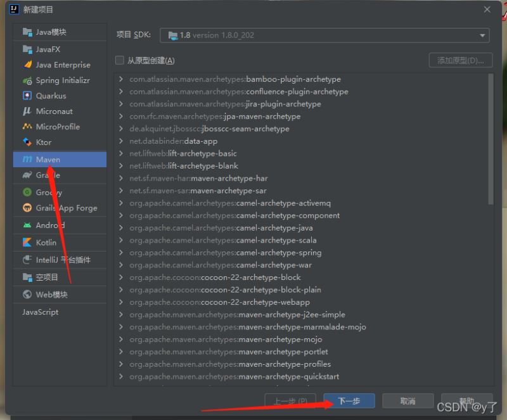This screenshot has width=507, height=420.
Task: Select the Spring Initializr icon
Action: (x=27, y=80)
